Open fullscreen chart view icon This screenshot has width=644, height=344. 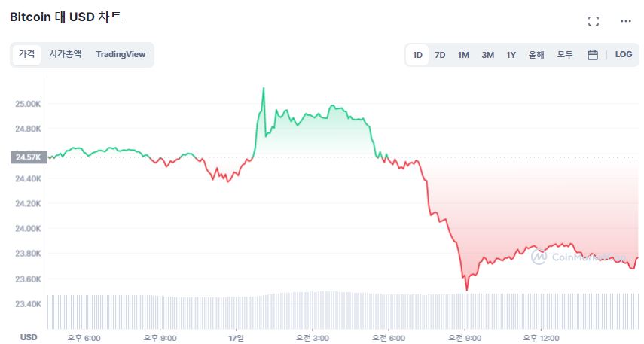tap(593, 21)
